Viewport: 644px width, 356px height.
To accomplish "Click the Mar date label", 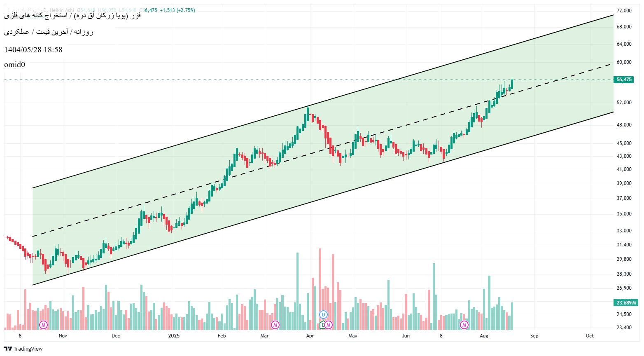I will (264, 336).
